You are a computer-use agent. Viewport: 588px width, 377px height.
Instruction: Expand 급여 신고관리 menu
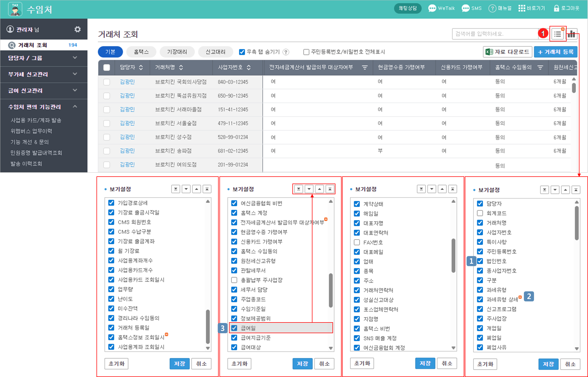[x=44, y=90]
